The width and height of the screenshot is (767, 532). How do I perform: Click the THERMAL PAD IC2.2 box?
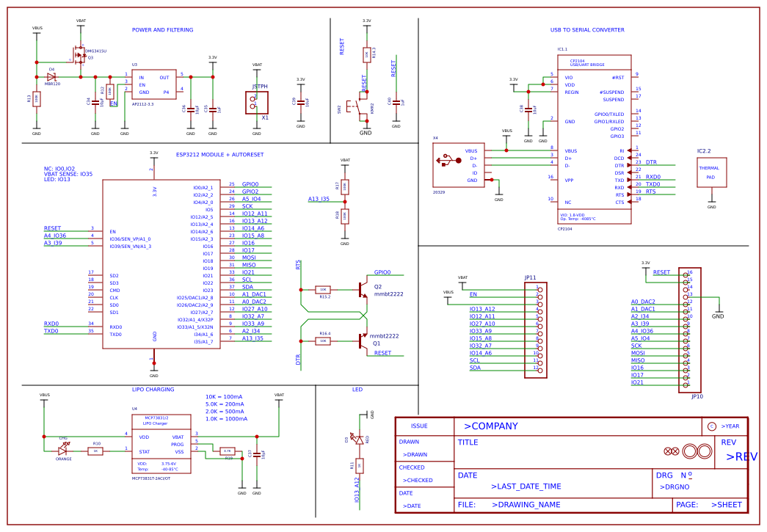711,172
